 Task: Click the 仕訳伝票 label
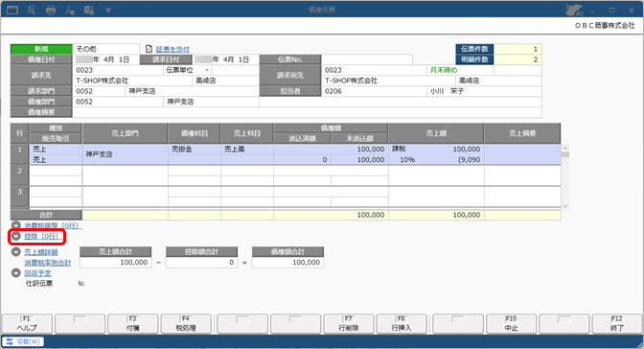point(39,284)
